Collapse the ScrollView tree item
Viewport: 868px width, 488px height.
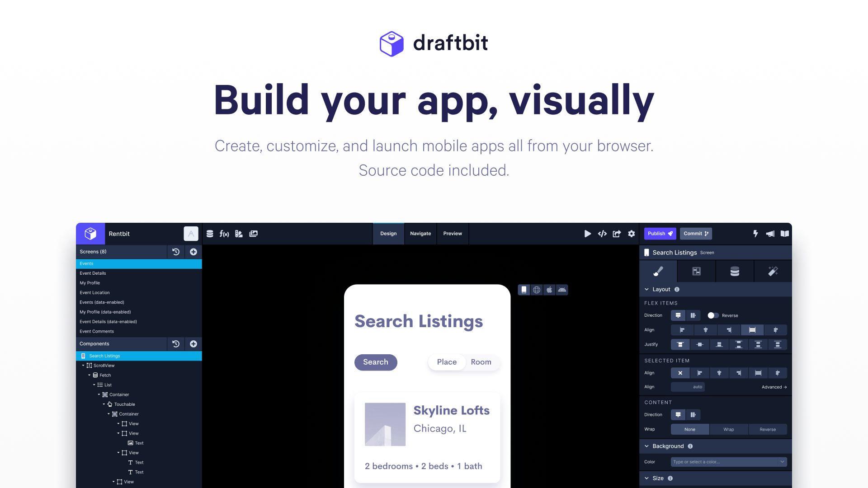click(x=83, y=365)
